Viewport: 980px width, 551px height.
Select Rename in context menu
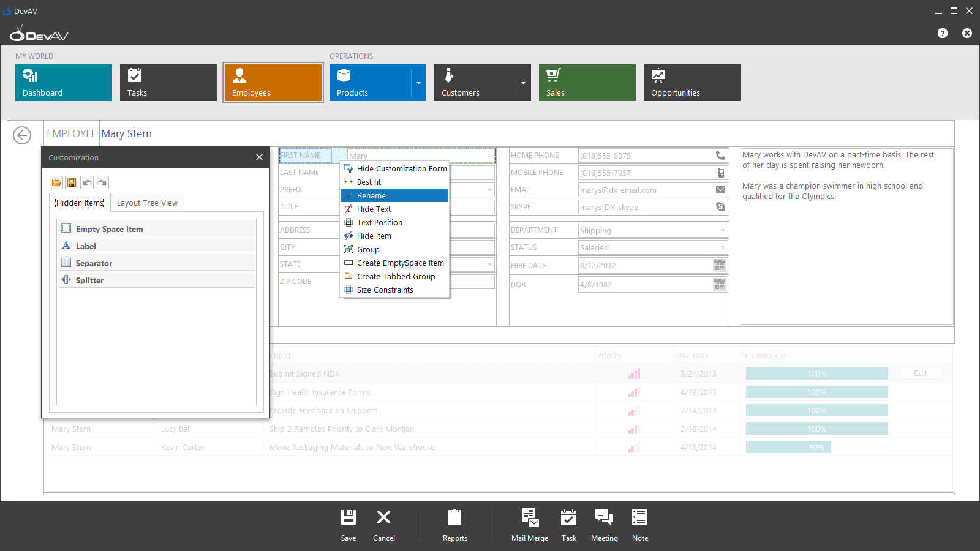pos(395,195)
